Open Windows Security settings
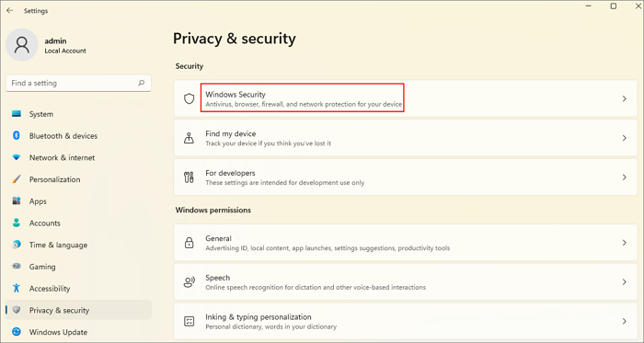Image resolution: width=644 pixels, height=343 pixels. tap(406, 98)
